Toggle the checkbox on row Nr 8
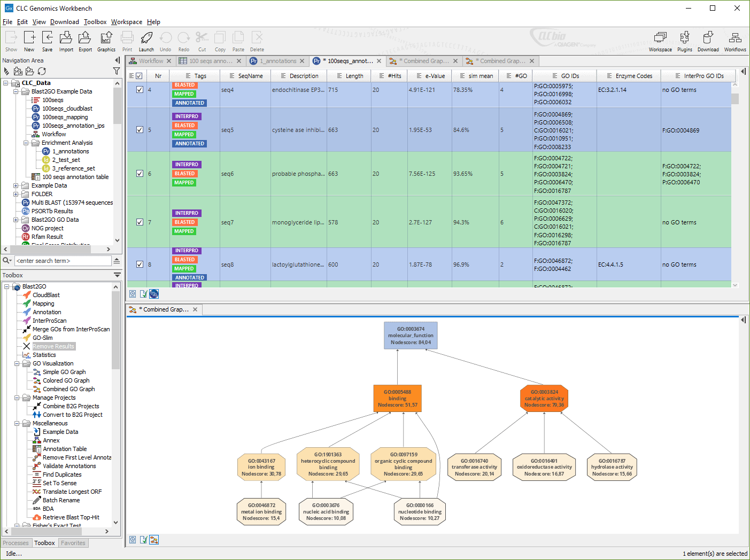750x560 pixels. (x=140, y=264)
